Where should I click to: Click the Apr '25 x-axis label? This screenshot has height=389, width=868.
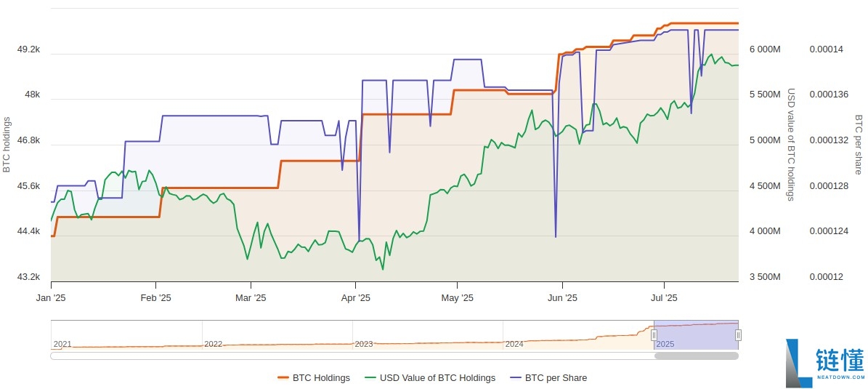355,298
